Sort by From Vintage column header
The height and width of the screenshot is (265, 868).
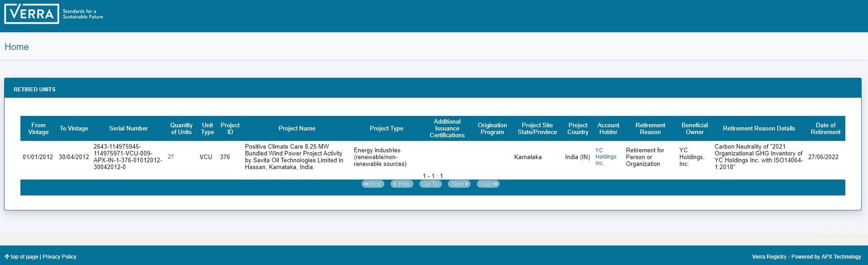39,129
